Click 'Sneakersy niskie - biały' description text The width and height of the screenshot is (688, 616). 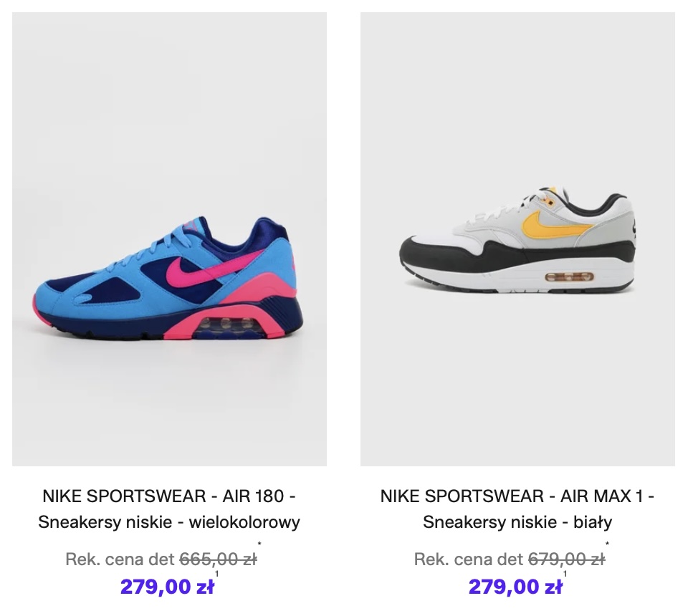[x=517, y=522]
